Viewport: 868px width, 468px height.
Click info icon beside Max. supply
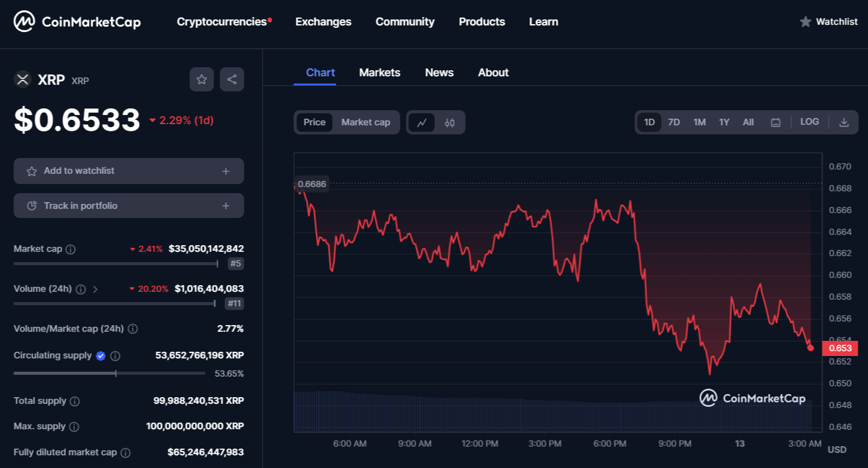coord(74,427)
